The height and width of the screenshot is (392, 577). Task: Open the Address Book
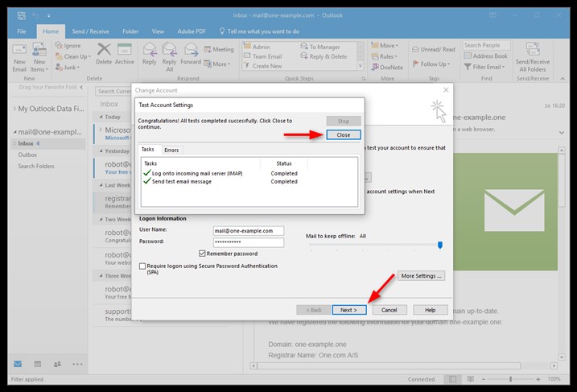point(486,56)
